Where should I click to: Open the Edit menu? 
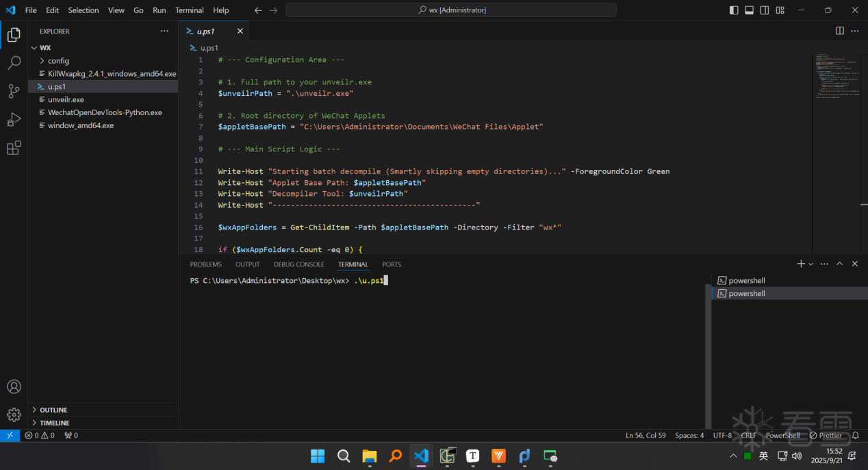point(52,10)
